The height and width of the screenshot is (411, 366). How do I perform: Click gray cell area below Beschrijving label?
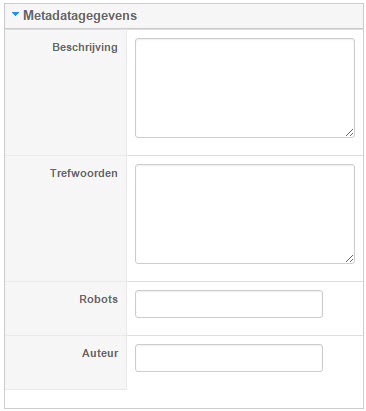[66, 103]
